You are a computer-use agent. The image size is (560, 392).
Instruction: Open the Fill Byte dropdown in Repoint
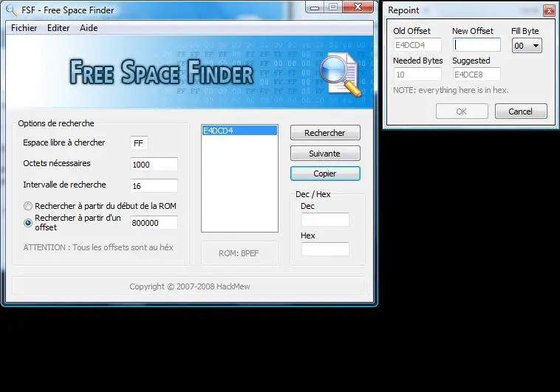pos(527,46)
